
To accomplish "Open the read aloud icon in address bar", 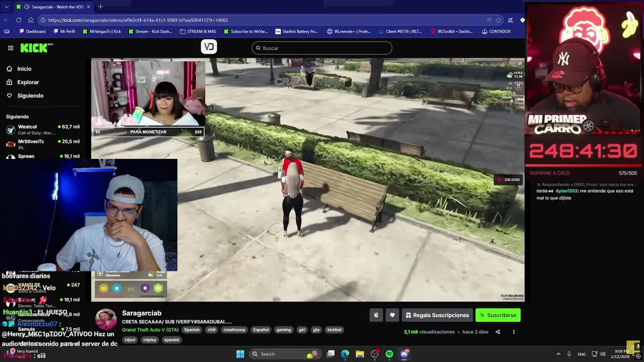I will (489, 20).
